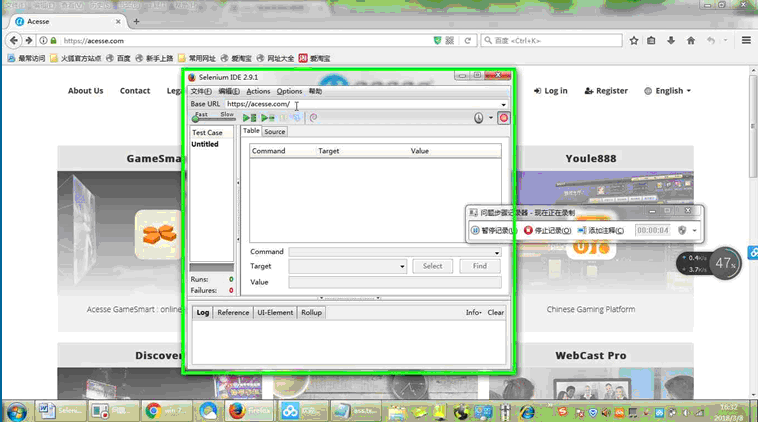Select the Untitled test case
The height and width of the screenshot is (422, 758).
point(204,144)
